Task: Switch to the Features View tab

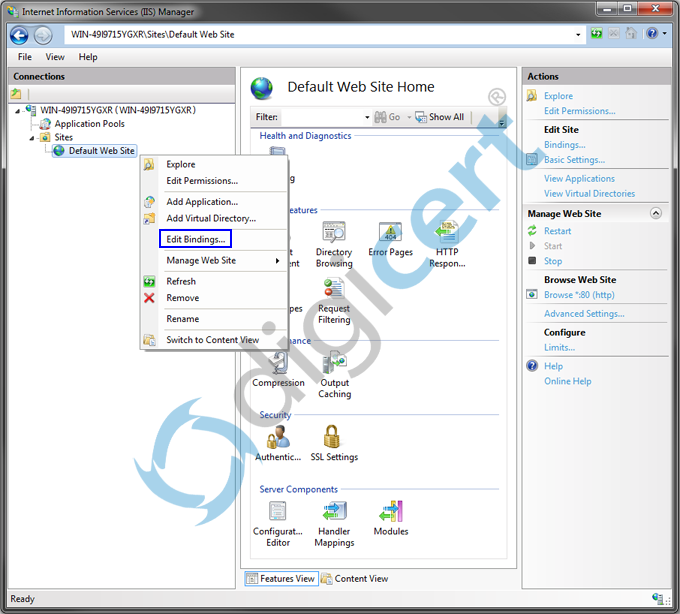Action: pos(281,578)
